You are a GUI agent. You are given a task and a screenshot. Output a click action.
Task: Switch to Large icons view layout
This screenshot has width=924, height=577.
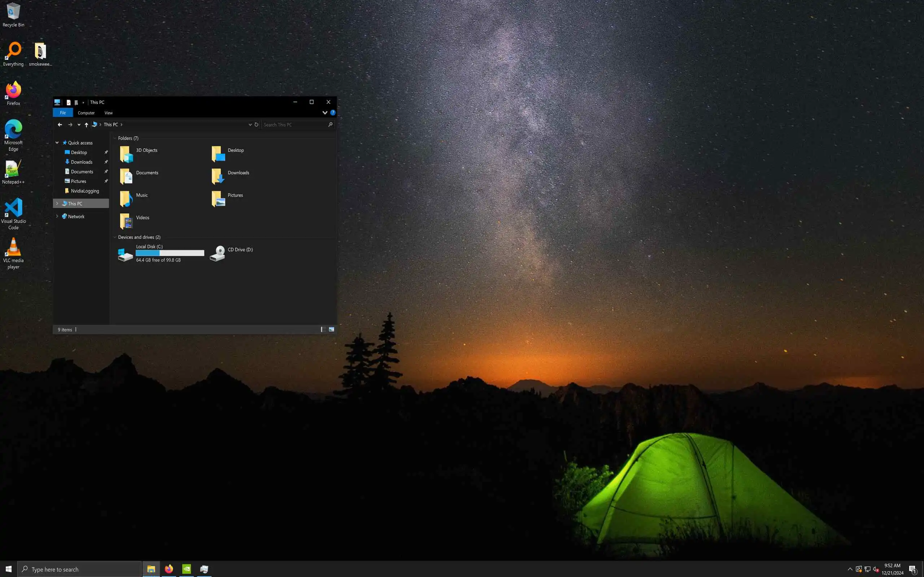pos(331,329)
